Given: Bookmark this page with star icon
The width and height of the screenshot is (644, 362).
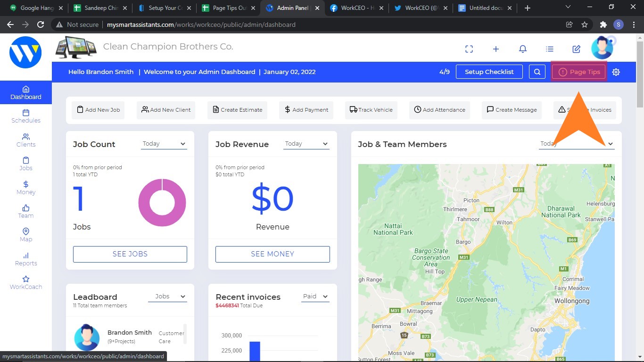Looking at the screenshot, I should point(585,25).
